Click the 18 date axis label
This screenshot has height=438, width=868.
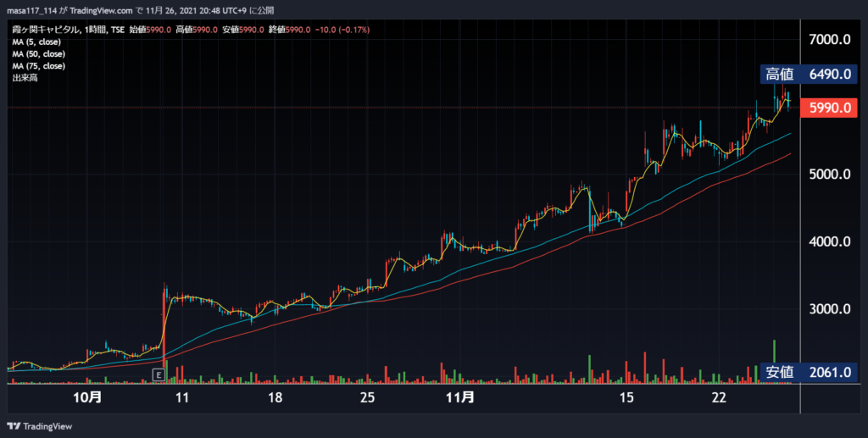click(x=275, y=397)
